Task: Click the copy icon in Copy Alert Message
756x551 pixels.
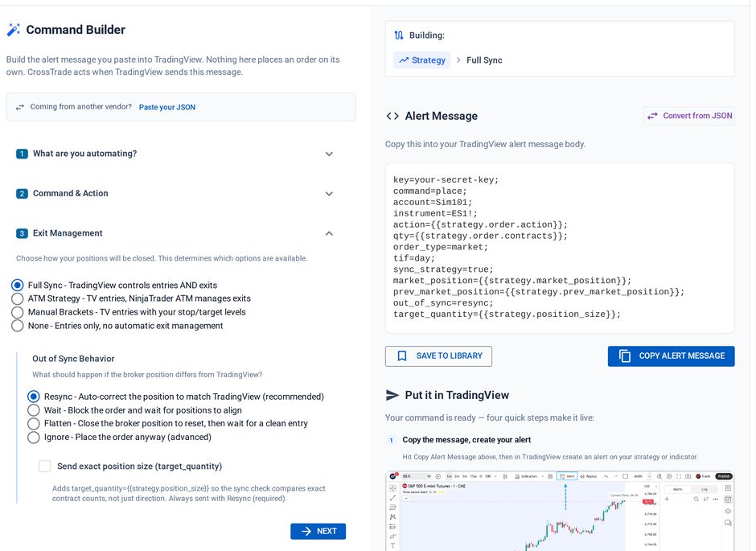Action: [624, 356]
